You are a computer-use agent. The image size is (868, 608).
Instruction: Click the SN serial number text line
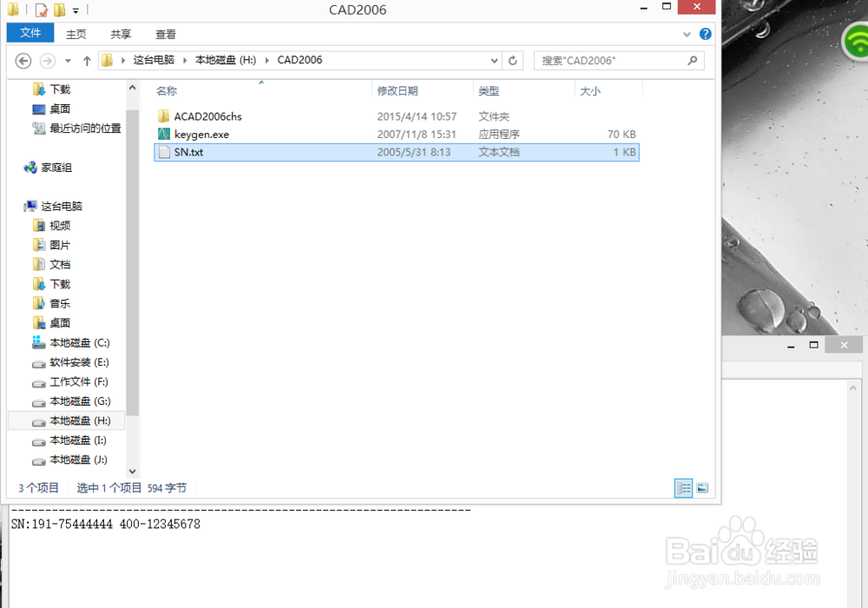click(x=106, y=524)
